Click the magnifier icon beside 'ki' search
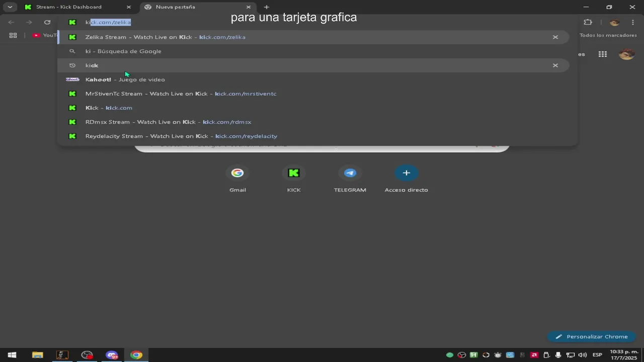This screenshot has height=362, width=644. coord(72,51)
